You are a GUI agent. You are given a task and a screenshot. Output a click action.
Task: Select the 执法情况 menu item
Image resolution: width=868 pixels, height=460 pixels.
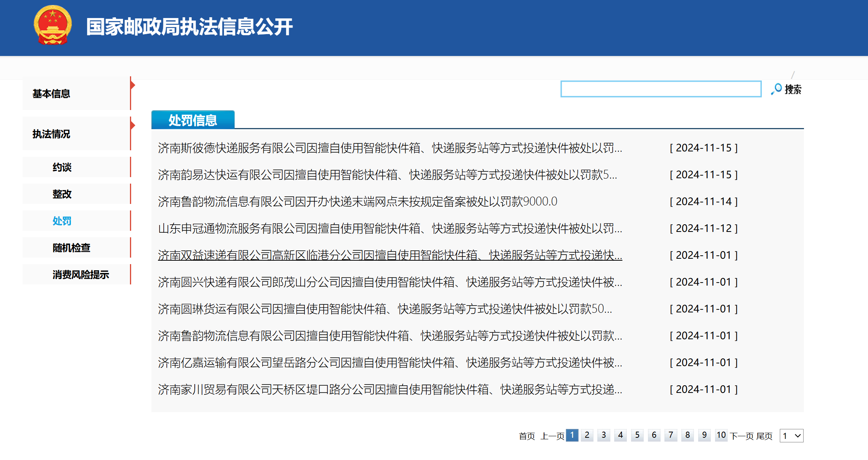[51, 134]
